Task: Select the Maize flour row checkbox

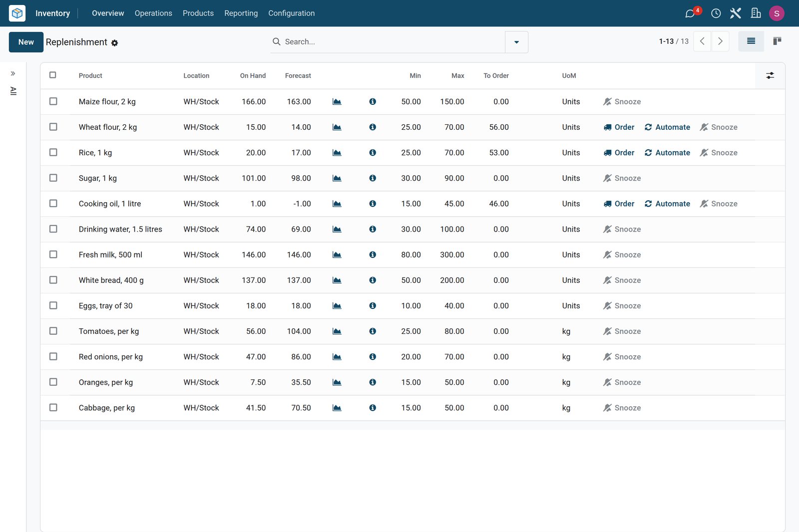Action: (53, 101)
